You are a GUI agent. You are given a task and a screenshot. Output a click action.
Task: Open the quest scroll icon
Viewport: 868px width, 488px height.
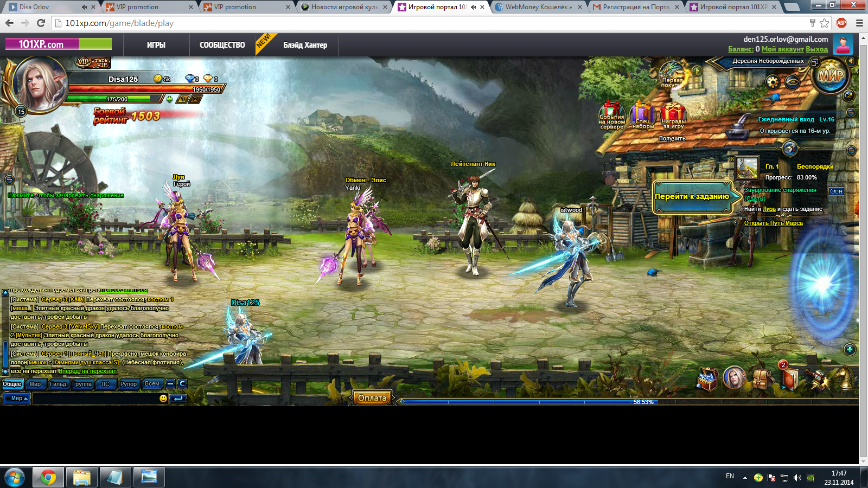790,148
